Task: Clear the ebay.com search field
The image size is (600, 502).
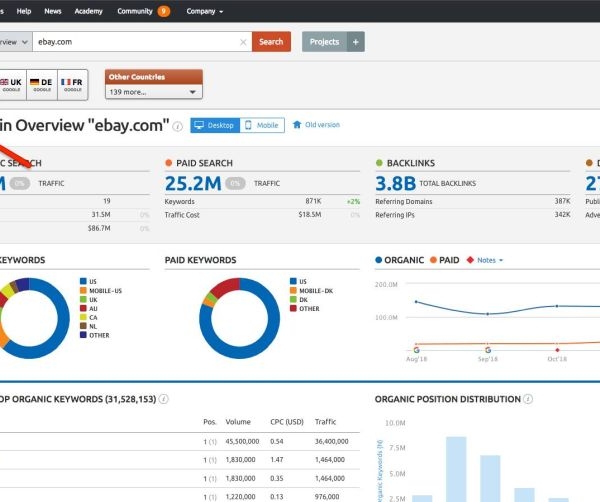Action: click(x=244, y=42)
